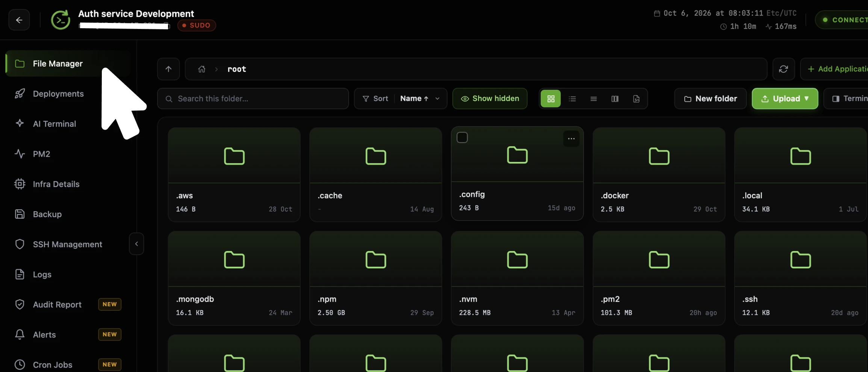
Task: Collapse the sidebar with chevron button
Action: [136, 244]
